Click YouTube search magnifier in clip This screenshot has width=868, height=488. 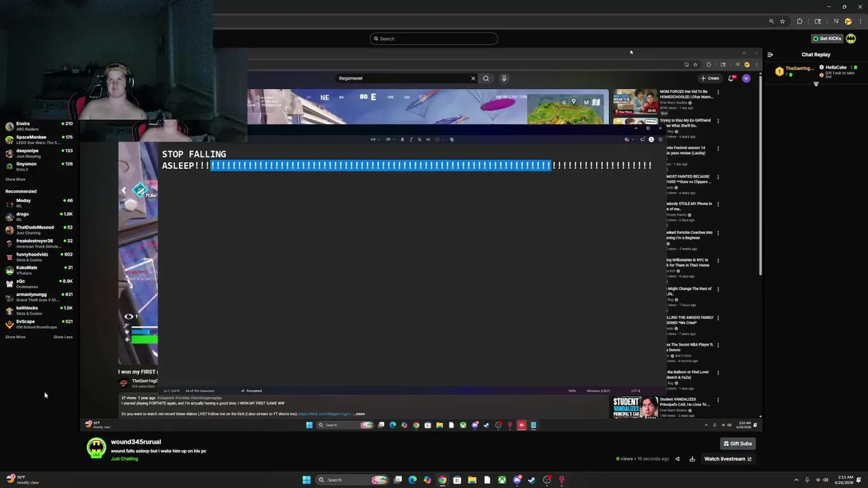[486, 79]
